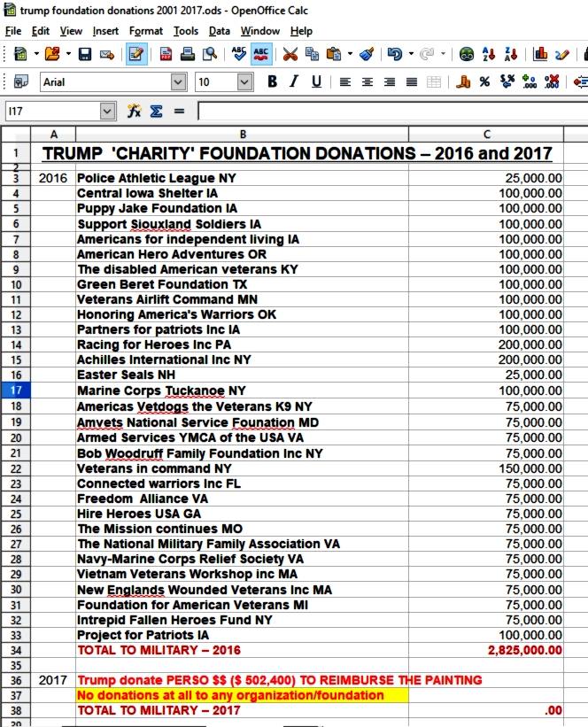Click the Open file folder icon
Viewport: 588px width, 727px height.
(x=52, y=54)
